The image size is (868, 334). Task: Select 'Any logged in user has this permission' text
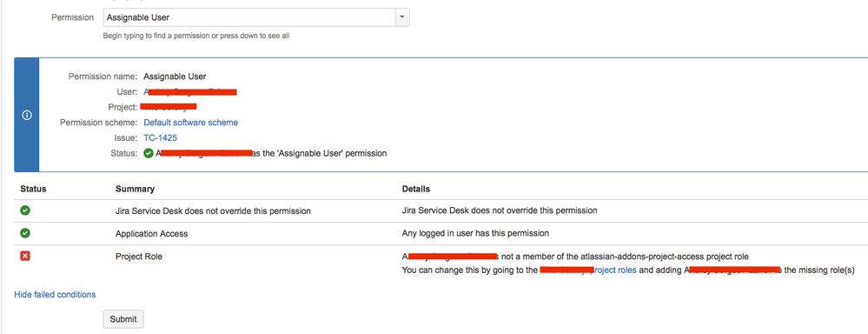(475, 233)
